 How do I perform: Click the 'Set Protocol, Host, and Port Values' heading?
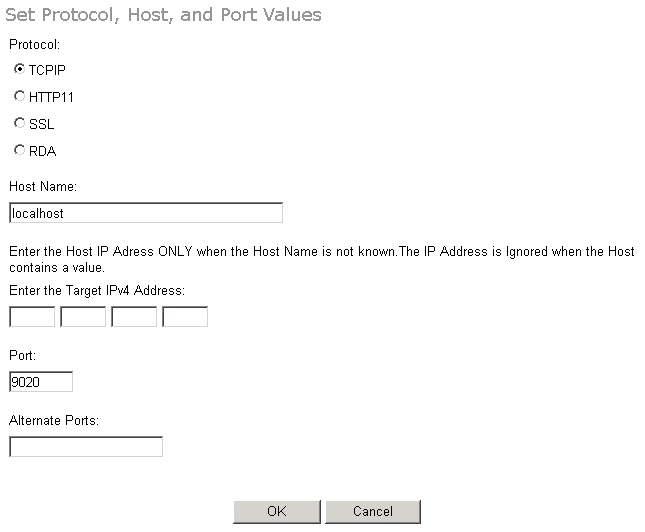[x=165, y=15]
